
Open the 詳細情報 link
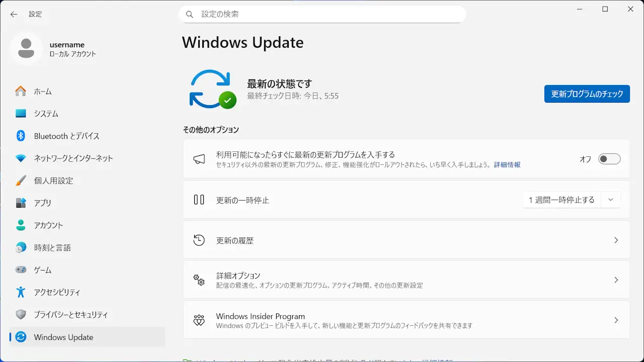click(x=507, y=164)
